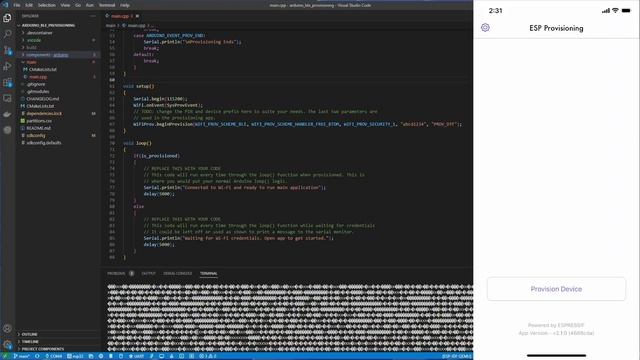The height and width of the screenshot is (360, 640).
Task: Open Explorer more actions ellipsis
Action: pos(93,16)
